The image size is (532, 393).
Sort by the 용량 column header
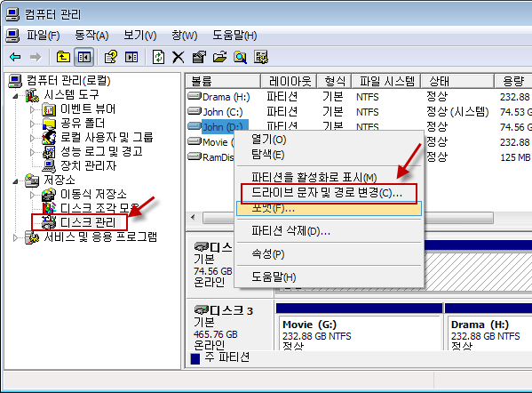[x=513, y=81]
